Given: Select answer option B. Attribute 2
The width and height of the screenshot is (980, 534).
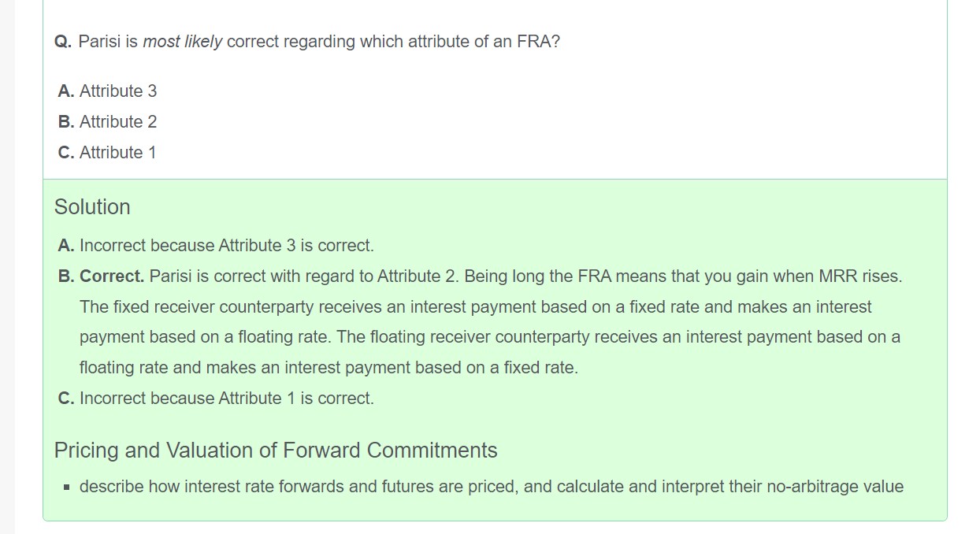Looking at the screenshot, I should 107,122.
